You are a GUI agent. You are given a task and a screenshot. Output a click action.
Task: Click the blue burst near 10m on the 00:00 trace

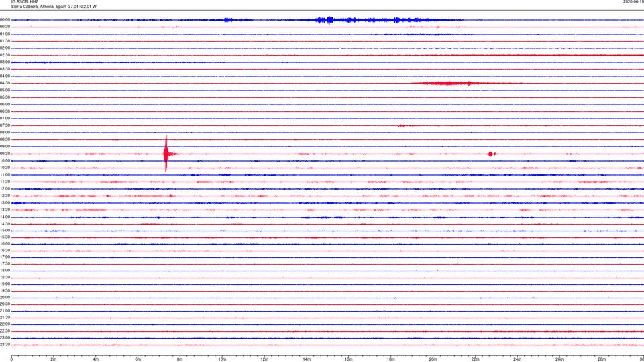click(x=228, y=20)
